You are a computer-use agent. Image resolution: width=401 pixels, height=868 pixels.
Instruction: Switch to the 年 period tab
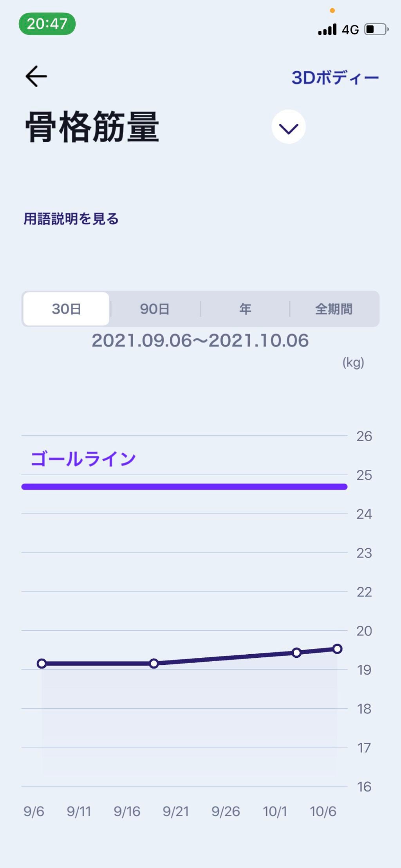tap(245, 309)
